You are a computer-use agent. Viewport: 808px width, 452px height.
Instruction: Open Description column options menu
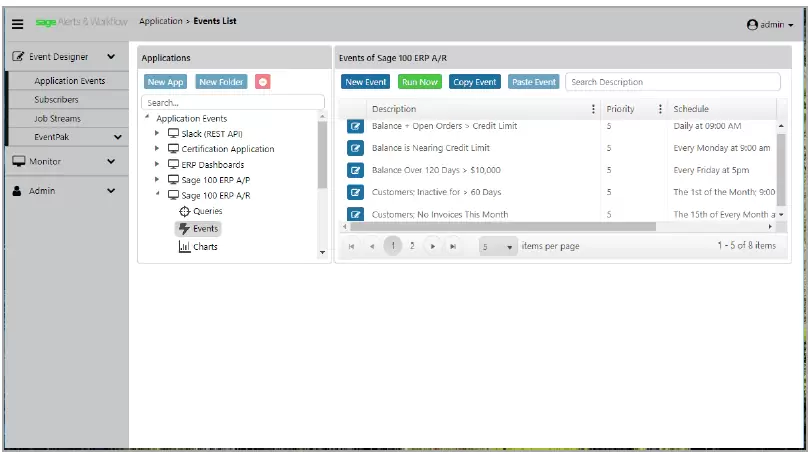(x=593, y=109)
